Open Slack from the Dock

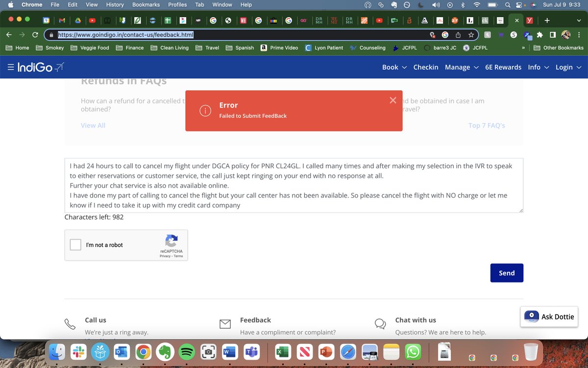coord(78,352)
